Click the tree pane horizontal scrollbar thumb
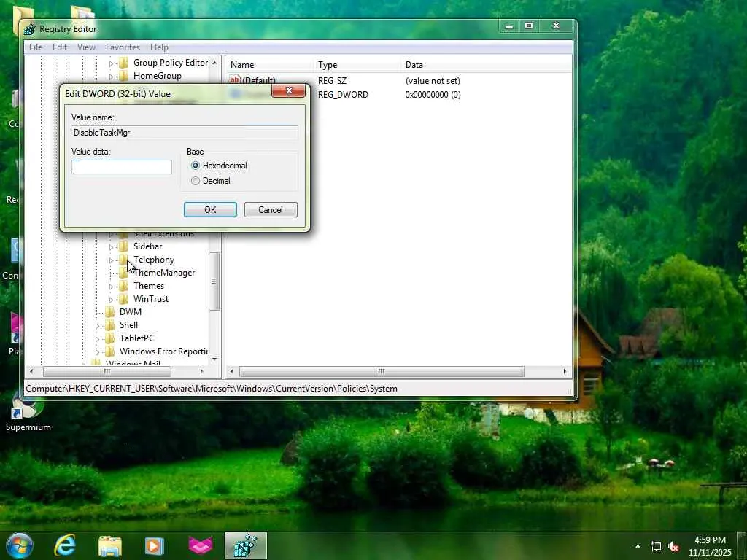Image resolution: width=747 pixels, height=560 pixels. pos(107,371)
